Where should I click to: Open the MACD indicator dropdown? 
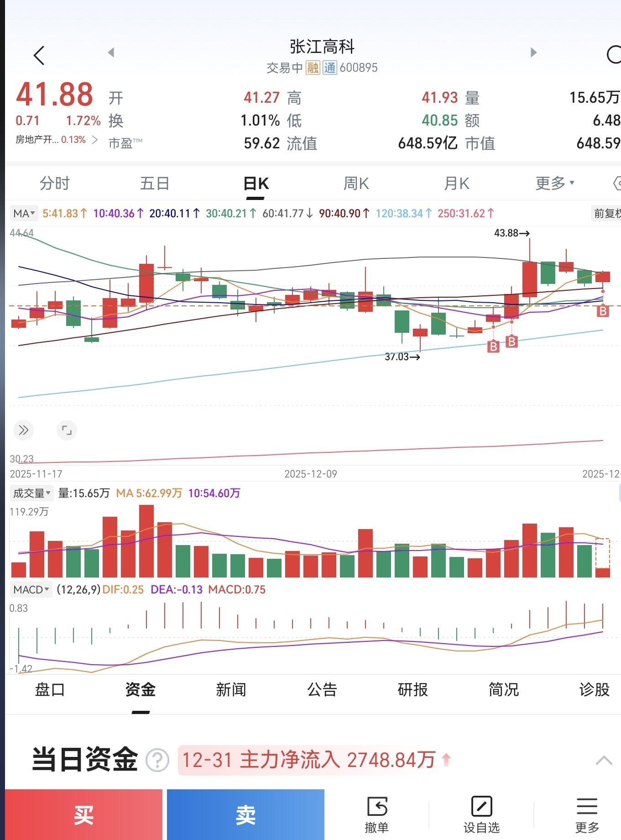[x=31, y=589]
